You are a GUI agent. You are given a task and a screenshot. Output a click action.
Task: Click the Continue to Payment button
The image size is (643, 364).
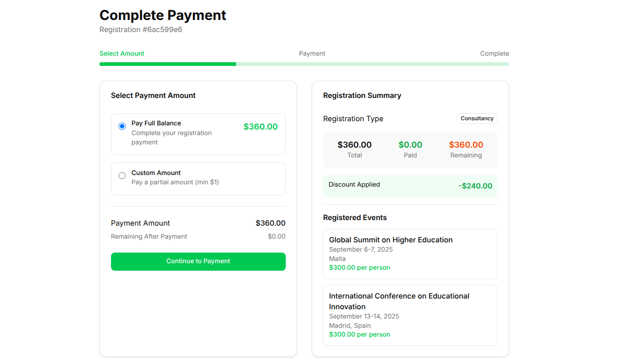(x=198, y=261)
